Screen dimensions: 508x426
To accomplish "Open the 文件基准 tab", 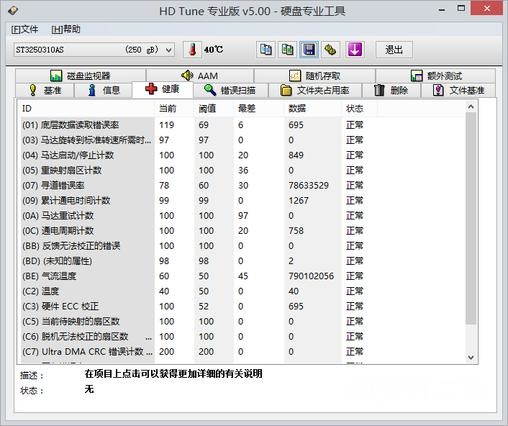I will [x=458, y=90].
